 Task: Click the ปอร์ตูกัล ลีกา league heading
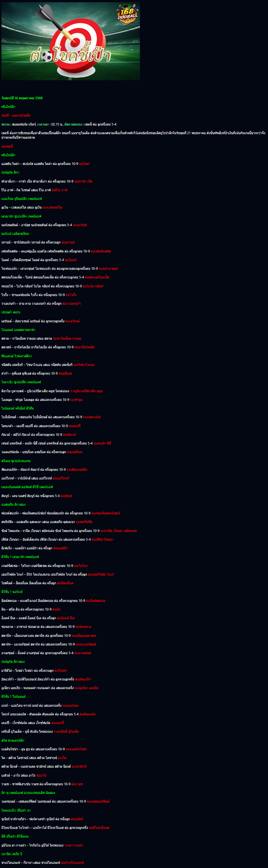(x=10, y=172)
